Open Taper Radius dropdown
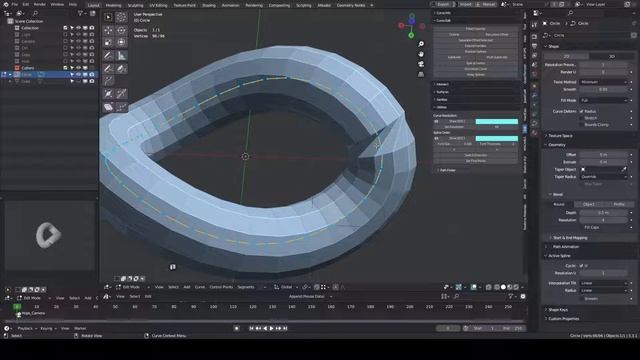640x360 pixels. [x=603, y=177]
